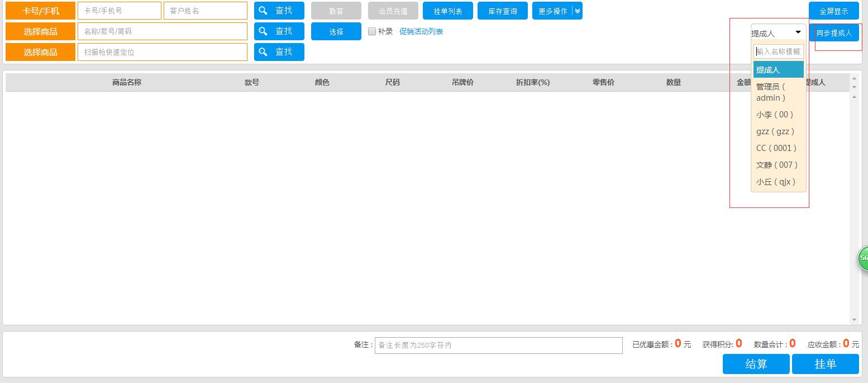This screenshot has width=868, height=383.
Task: Open the 挂单列表 pending orders list
Action: tap(447, 10)
